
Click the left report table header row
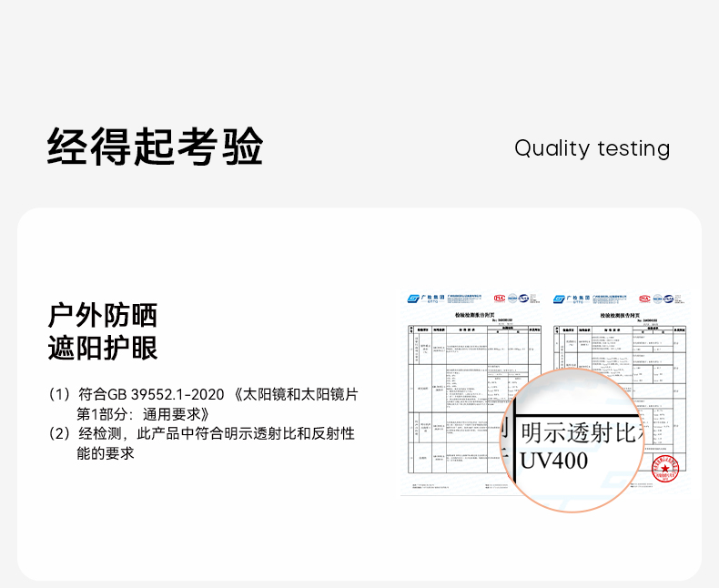coord(471,329)
